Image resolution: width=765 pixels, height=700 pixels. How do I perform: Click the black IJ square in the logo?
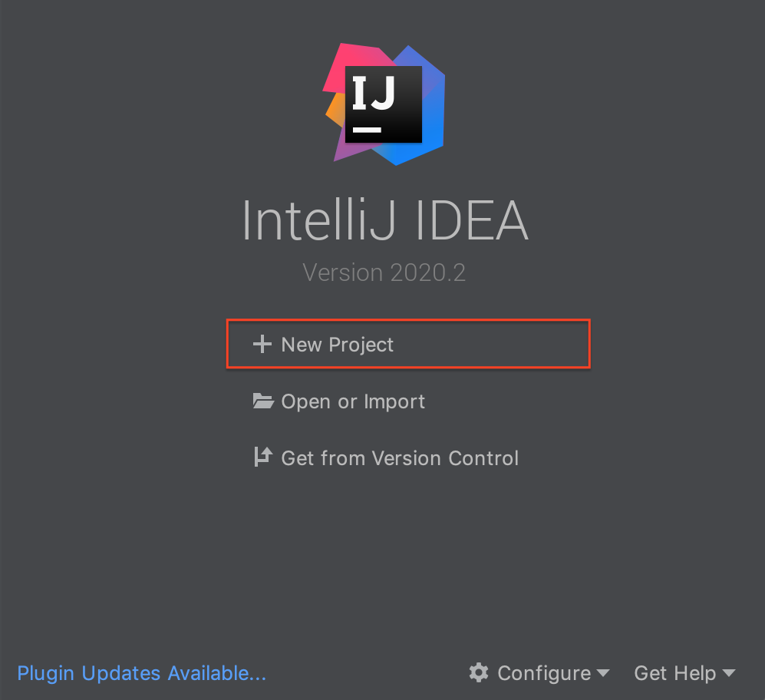(383, 104)
